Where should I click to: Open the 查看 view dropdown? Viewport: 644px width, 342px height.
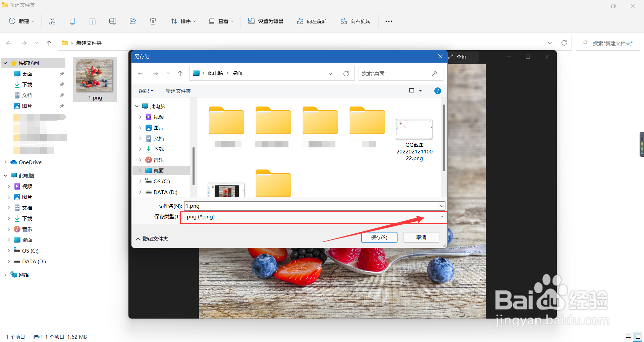(221, 21)
